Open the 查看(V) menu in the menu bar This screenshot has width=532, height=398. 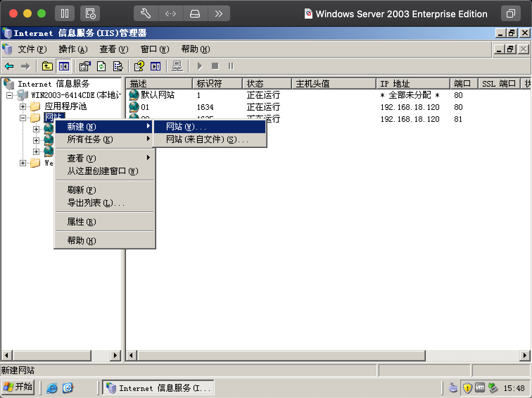114,49
